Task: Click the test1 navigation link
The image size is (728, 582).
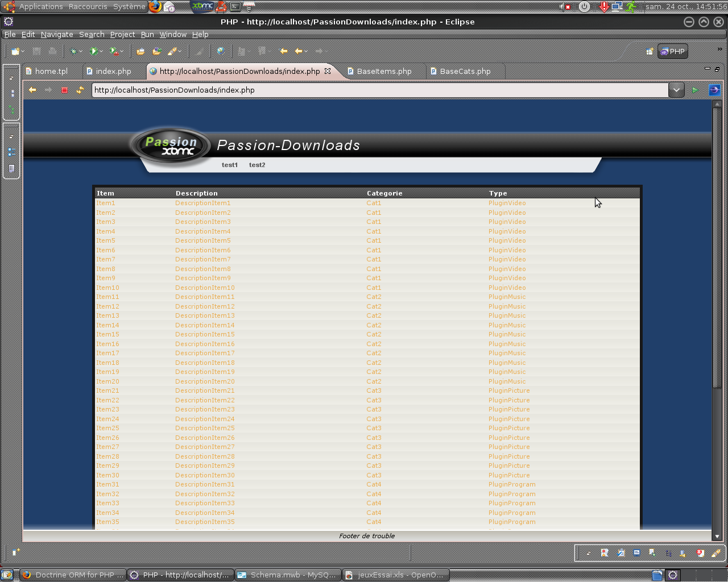Action: (230, 165)
